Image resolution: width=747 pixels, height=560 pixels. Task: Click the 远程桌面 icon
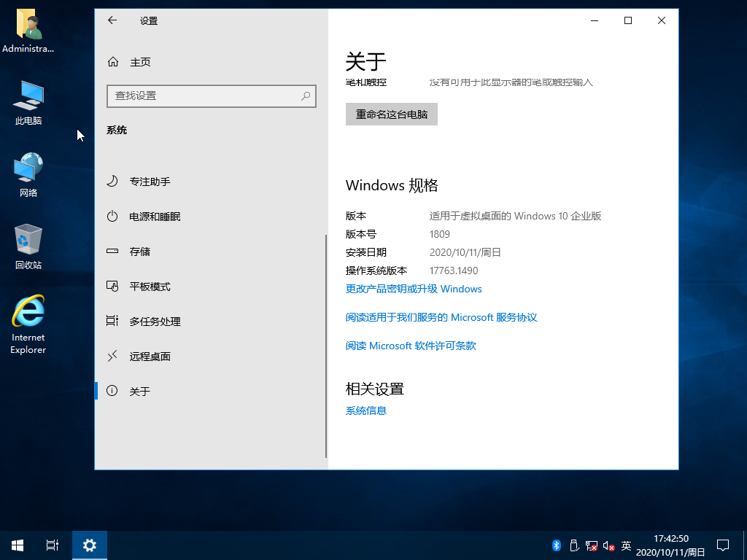coord(112,356)
